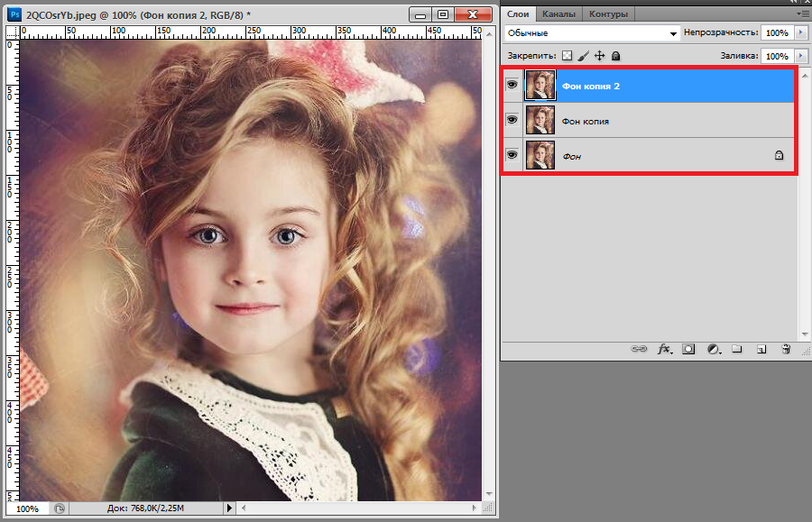Create a new layer via the page icon
Viewport: 812px width, 522px height.
pos(761,349)
